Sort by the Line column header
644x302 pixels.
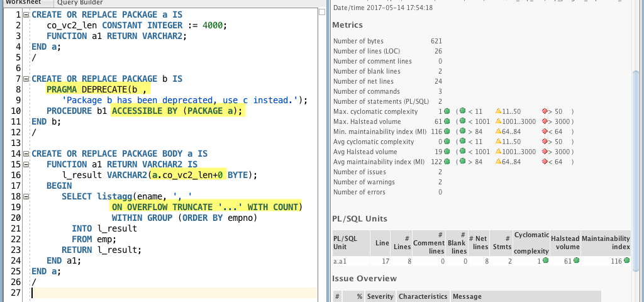380,243
